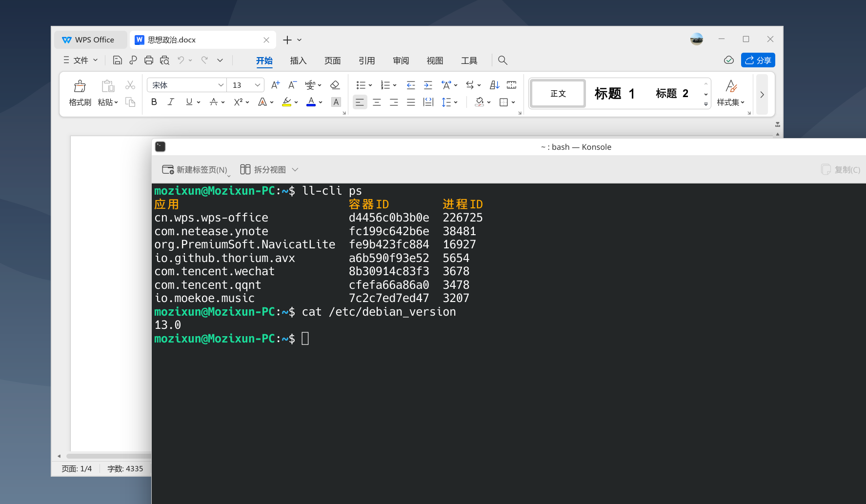Switch to the 插入 ribbon tab

click(298, 60)
